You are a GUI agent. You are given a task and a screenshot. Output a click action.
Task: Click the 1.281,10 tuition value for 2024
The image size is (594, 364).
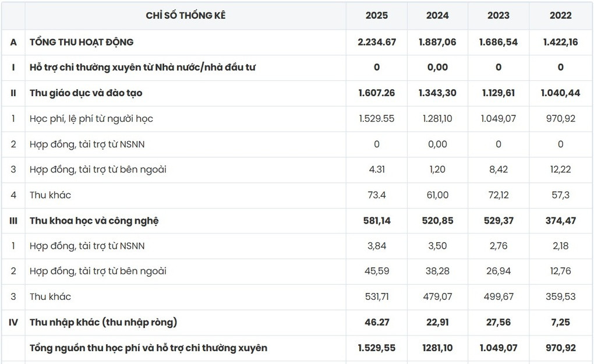click(437, 119)
